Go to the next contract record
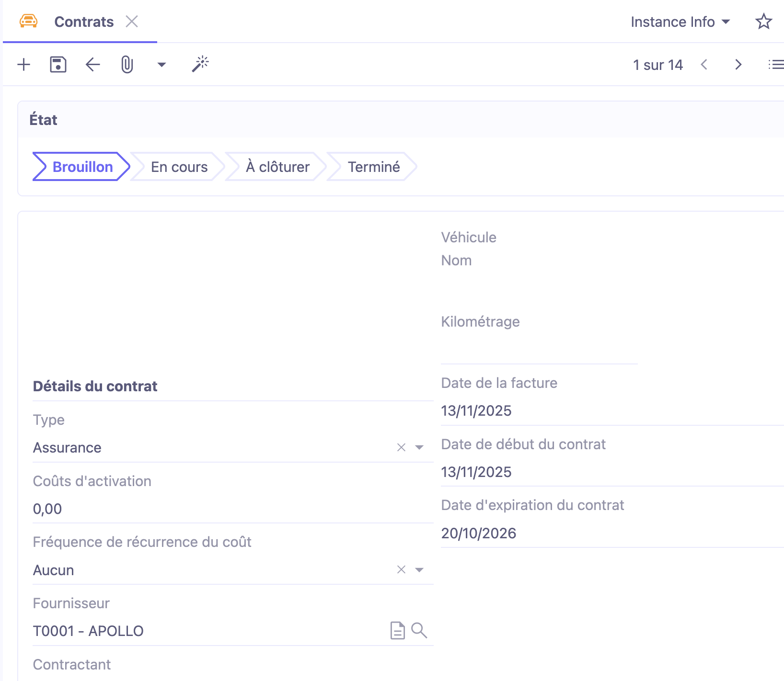The image size is (784, 681). click(738, 65)
